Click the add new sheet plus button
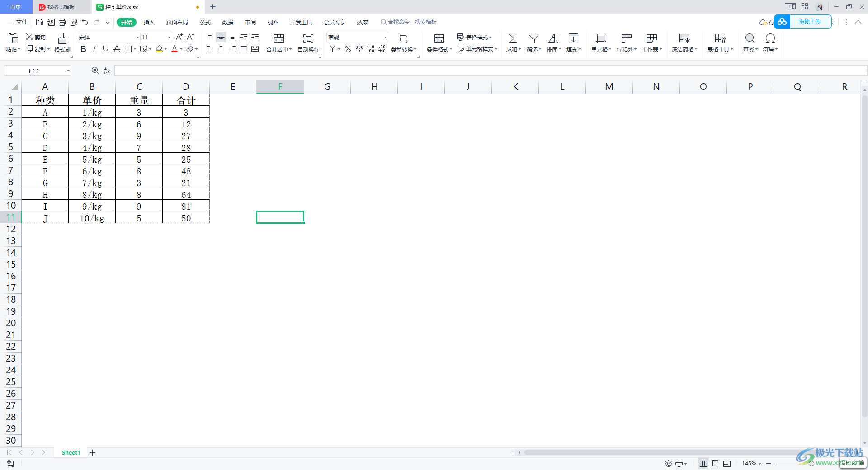This screenshot has height=470, width=868. pyautogui.click(x=93, y=452)
